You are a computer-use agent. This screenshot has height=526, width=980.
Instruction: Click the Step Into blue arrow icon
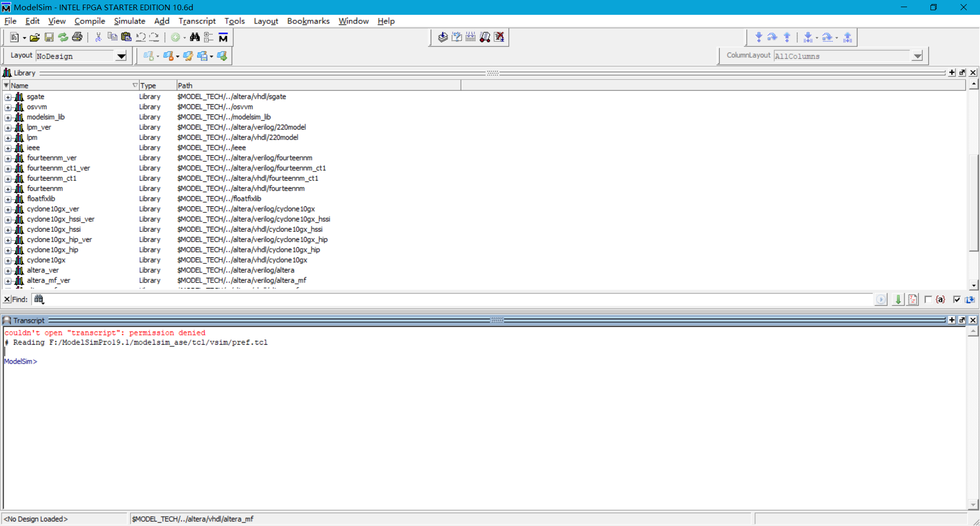758,37
